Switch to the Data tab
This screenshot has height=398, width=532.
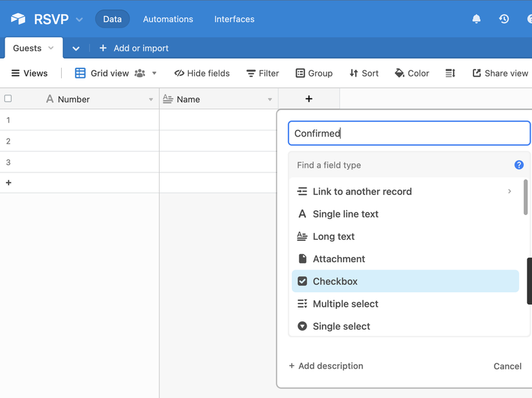point(112,19)
